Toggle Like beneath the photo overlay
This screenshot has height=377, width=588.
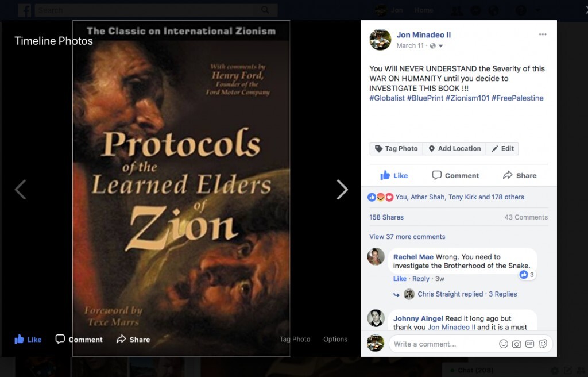tap(28, 340)
